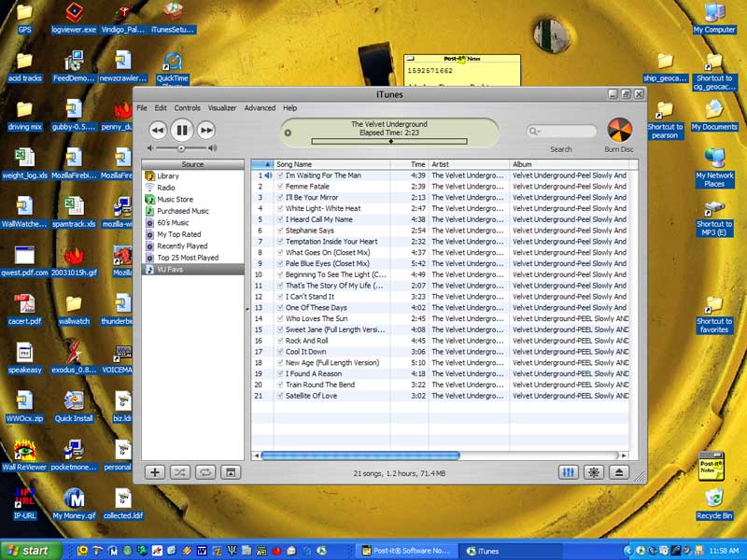Open the File menu
This screenshot has width=747, height=560.
[142, 108]
